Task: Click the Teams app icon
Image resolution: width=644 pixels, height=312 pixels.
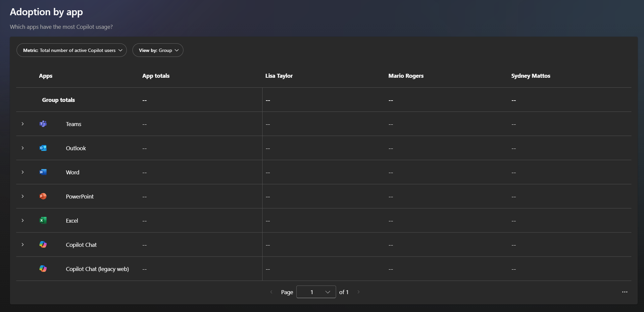Action: [x=43, y=124]
